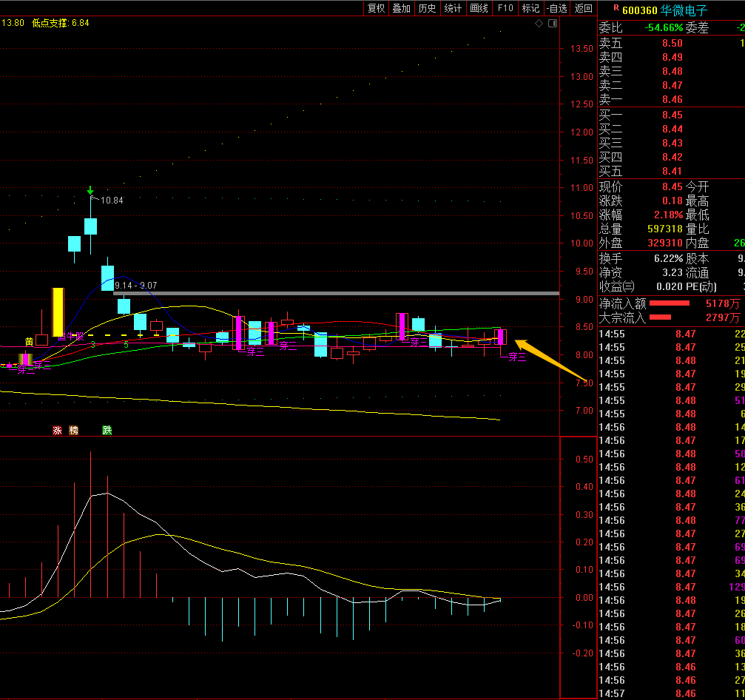The height and width of the screenshot is (700, 745).
Task: Toggle the side panel icon above the chart
Action: coord(553,23)
